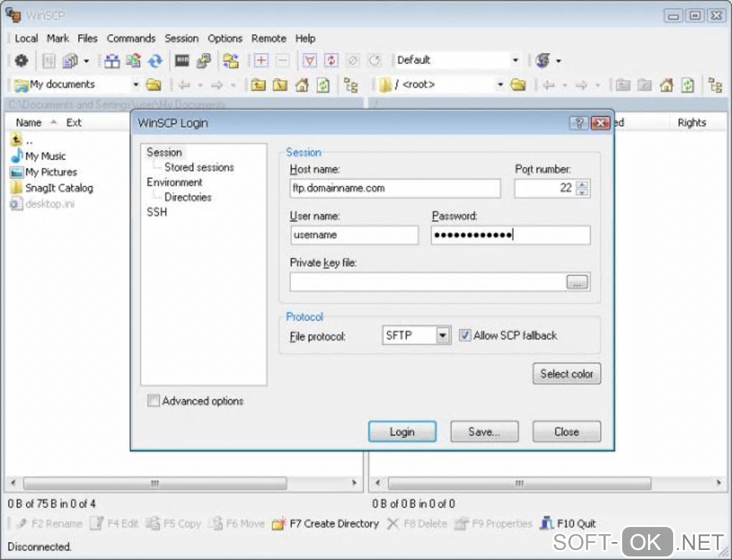
Task: Click the Save... button
Action: pos(484,432)
